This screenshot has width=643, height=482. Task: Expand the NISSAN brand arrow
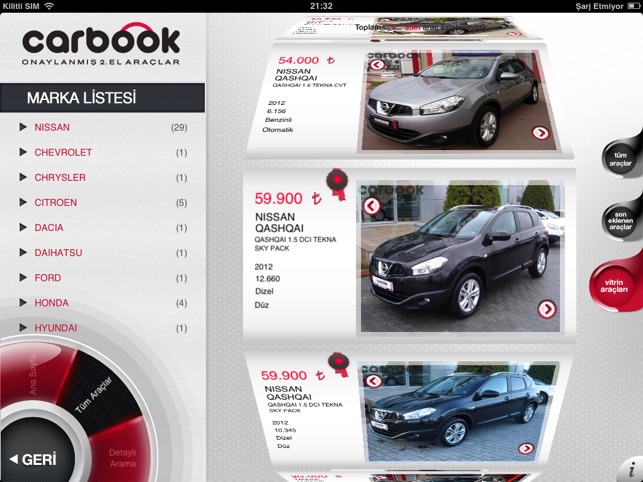(23, 127)
